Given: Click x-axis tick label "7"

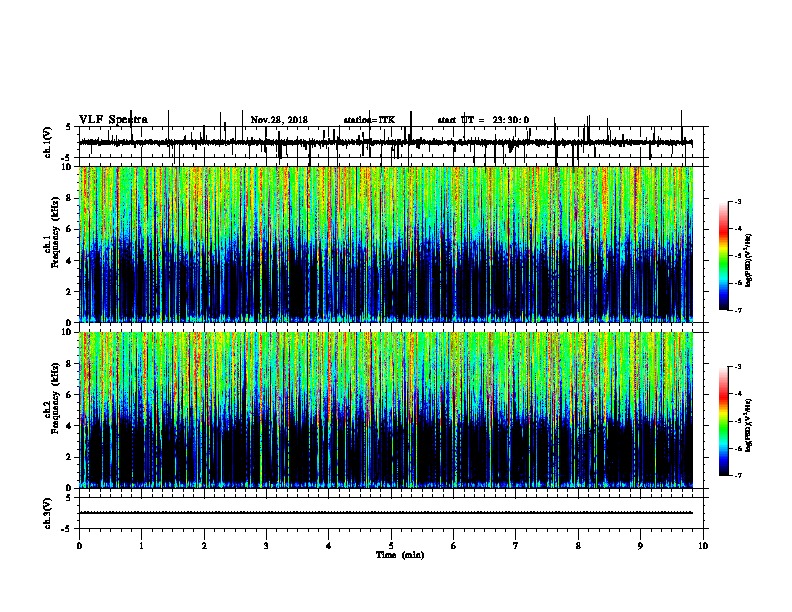Looking at the screenshot, I should coord(516,546).
